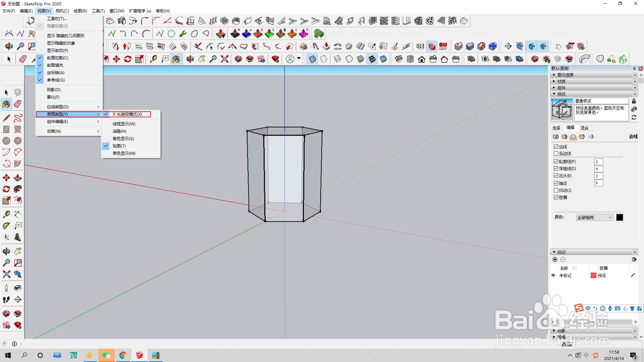Toggle the 出头 extension checkbox
This screenshot has width=644, height=362.
(x=556, y=176)
